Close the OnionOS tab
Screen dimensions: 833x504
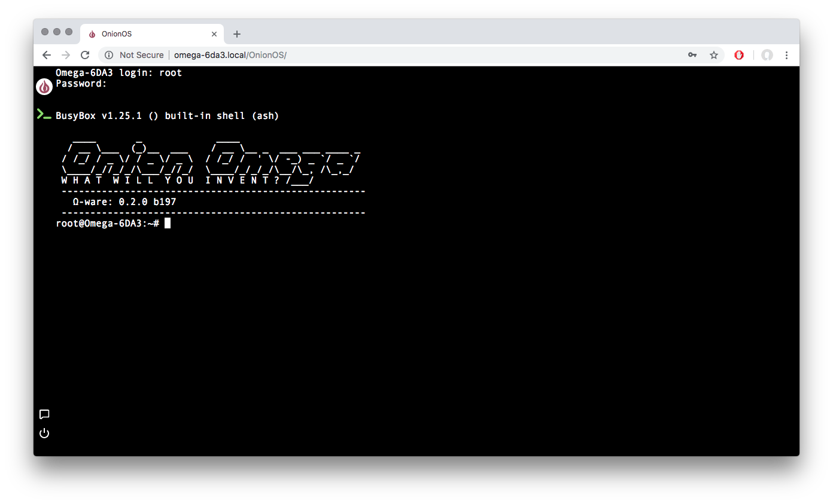pos(214,34)
